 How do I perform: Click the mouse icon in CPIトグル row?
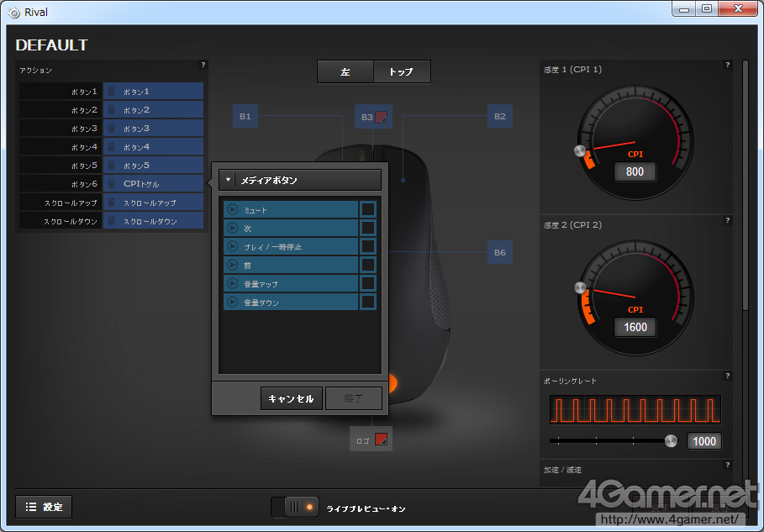(112, 184)
